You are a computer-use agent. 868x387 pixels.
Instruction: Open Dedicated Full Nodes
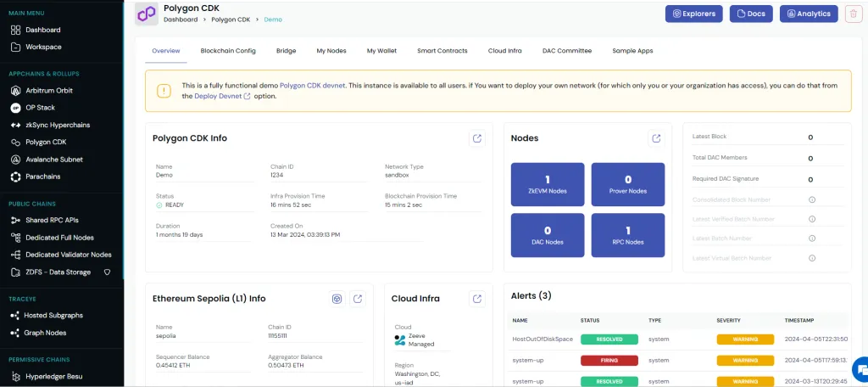[53, 238]
